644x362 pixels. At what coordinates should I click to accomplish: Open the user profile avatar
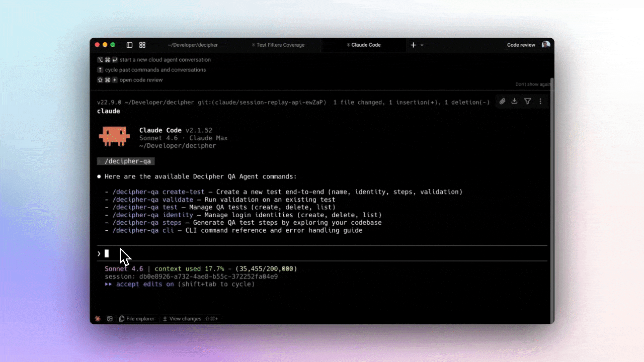click(546, 45)
